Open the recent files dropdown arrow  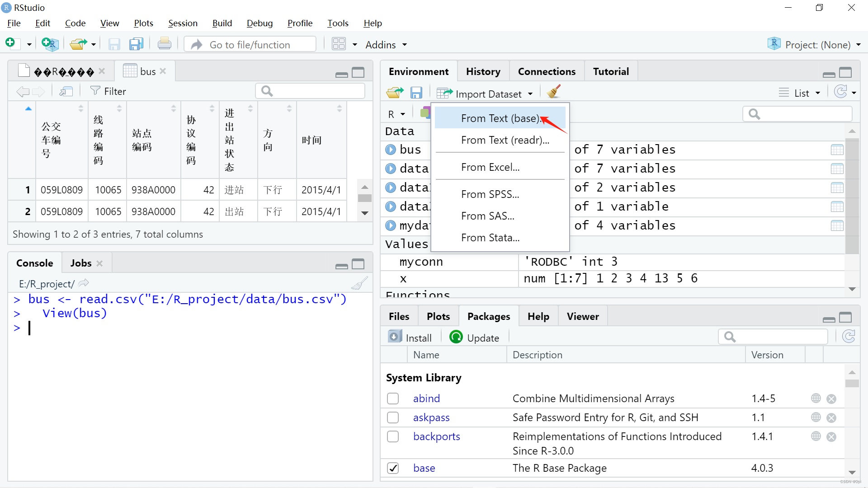pos(93,44)
